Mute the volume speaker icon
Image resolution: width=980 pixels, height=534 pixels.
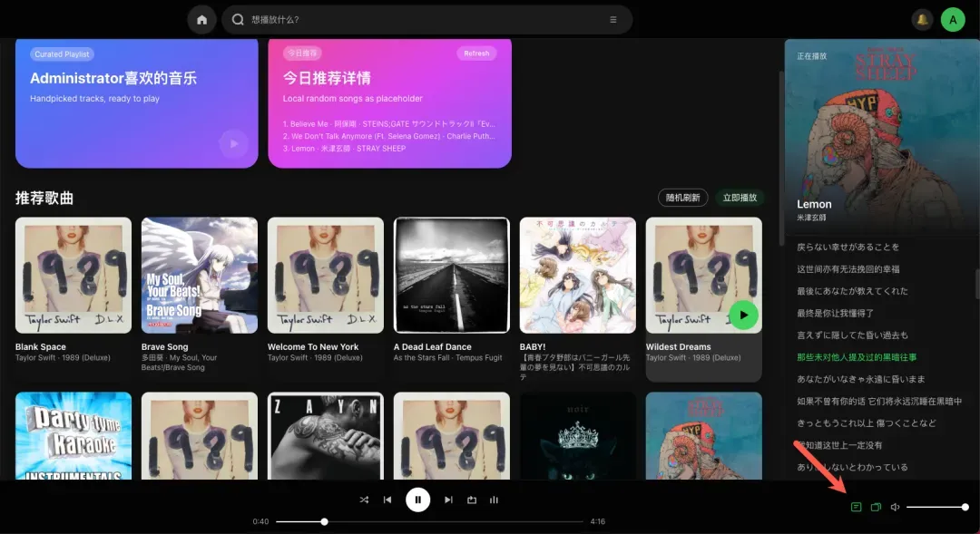896,507
